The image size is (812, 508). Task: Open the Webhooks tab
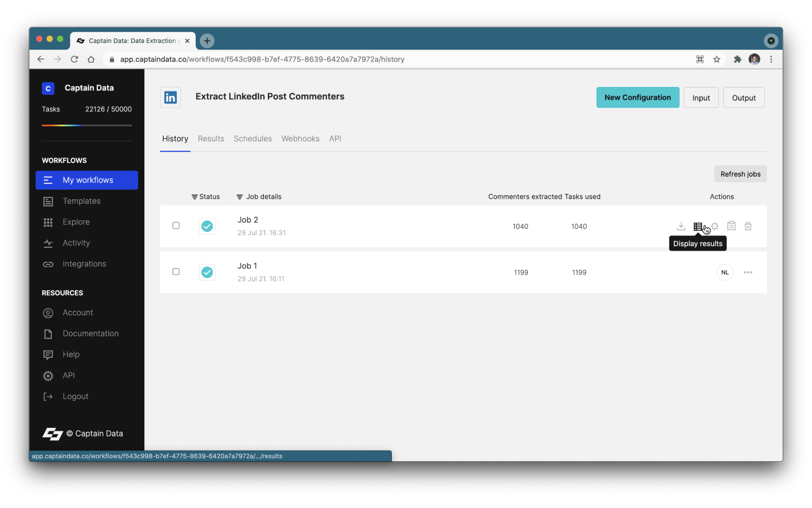click(301, 139)
